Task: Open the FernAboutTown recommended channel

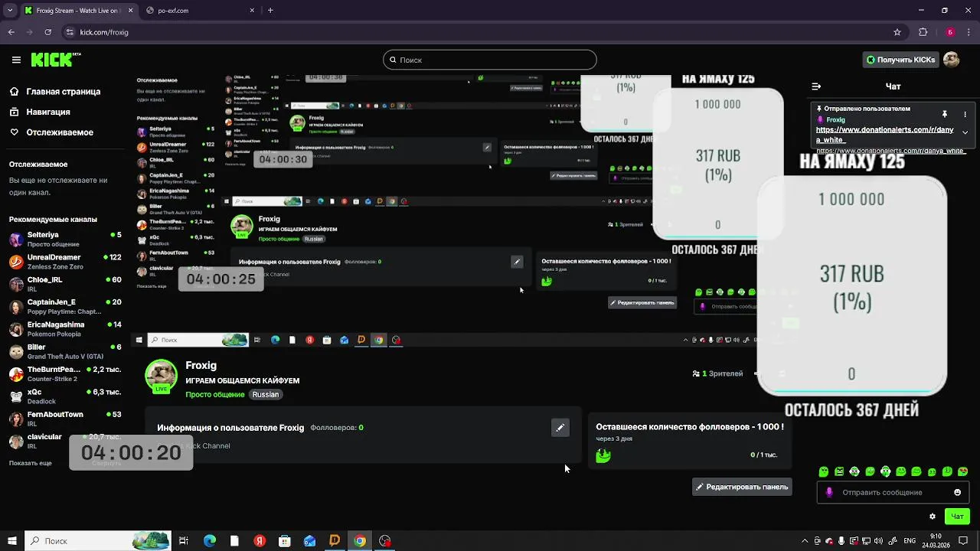Action: (x=65, y=419)
